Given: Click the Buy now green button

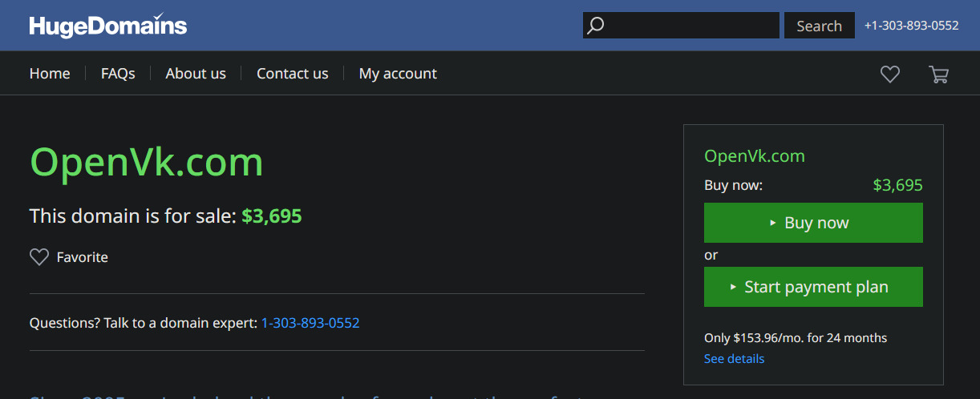Looking at the screenshot, I should (813, 223).
